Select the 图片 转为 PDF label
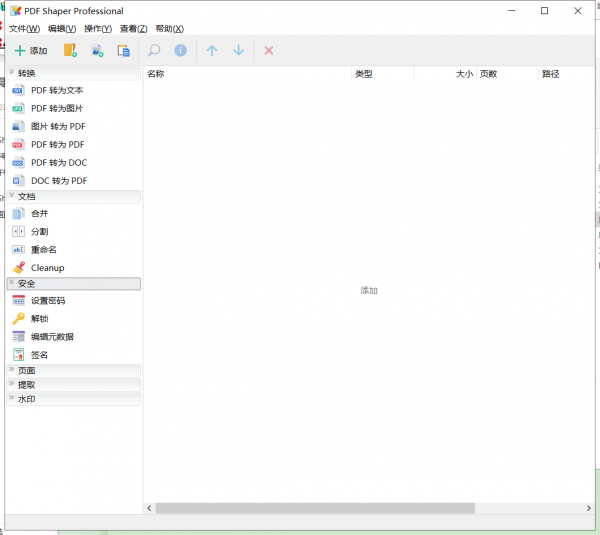 coord(58,126)
